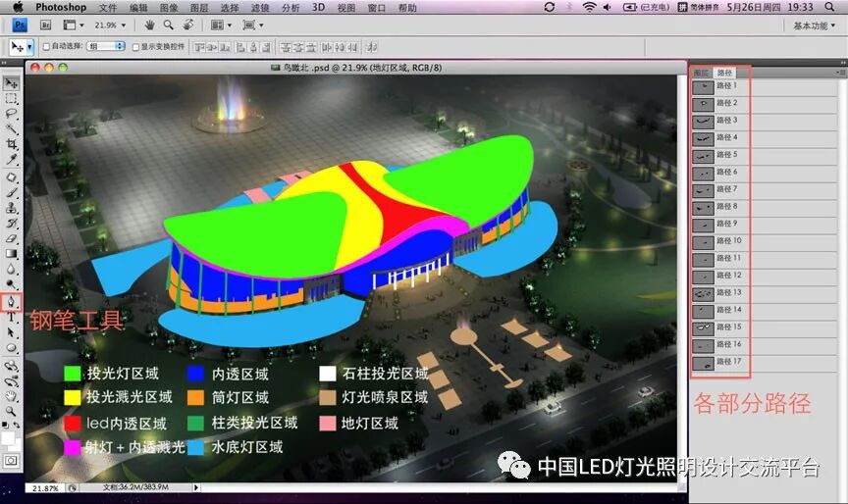Image resolution: width=848 pixels, height=504 pixels.
Task: Open the paths panel options menu
Action: pos(840,72)
